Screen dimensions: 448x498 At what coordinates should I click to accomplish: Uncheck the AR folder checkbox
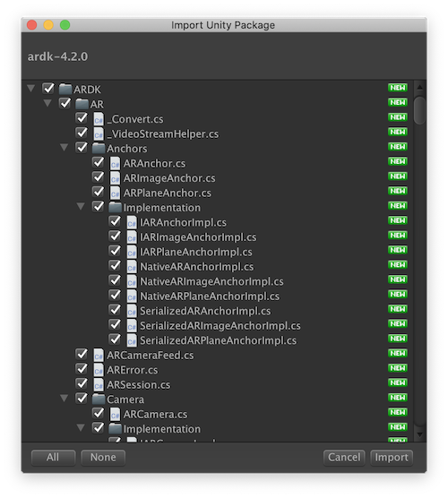[65, 103]
